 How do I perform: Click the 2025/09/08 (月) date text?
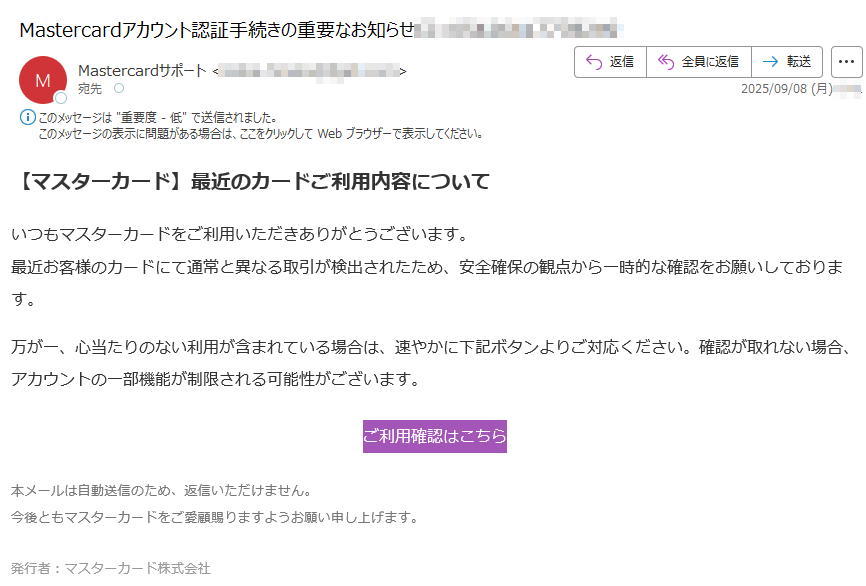786,89
